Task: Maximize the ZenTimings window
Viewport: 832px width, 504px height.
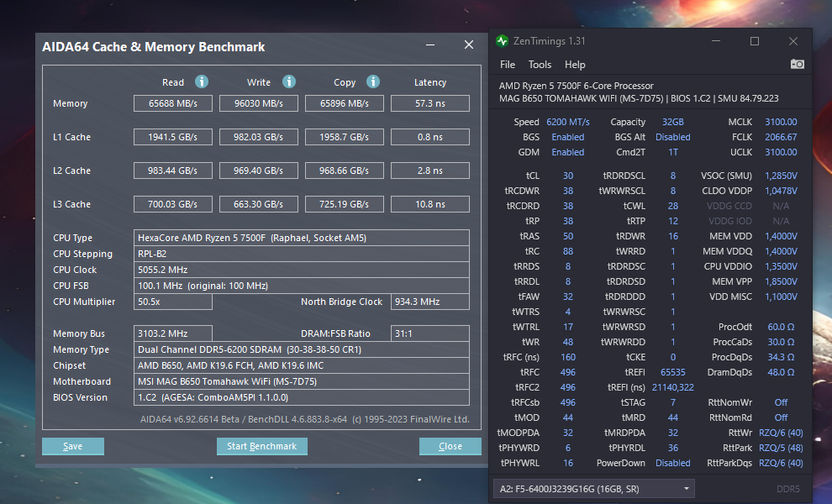Action: [x=754, y=41]
